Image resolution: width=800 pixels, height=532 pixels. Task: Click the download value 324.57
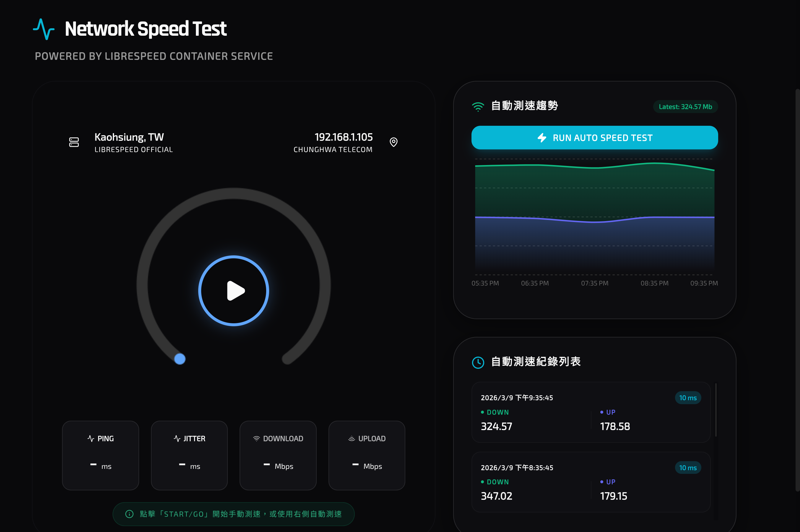click(x=496, y=427)
